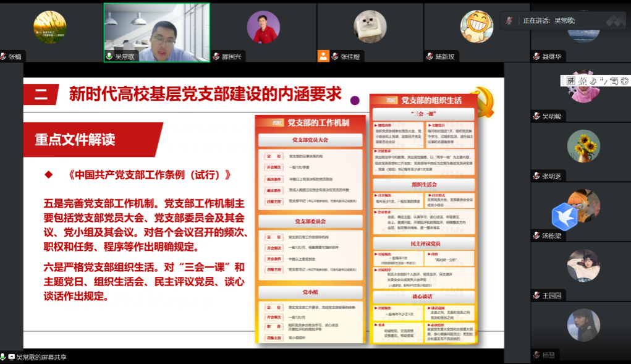Click the purple dot beside the slide title
Viewport: 631px width, 364px height.
point(355,100)
